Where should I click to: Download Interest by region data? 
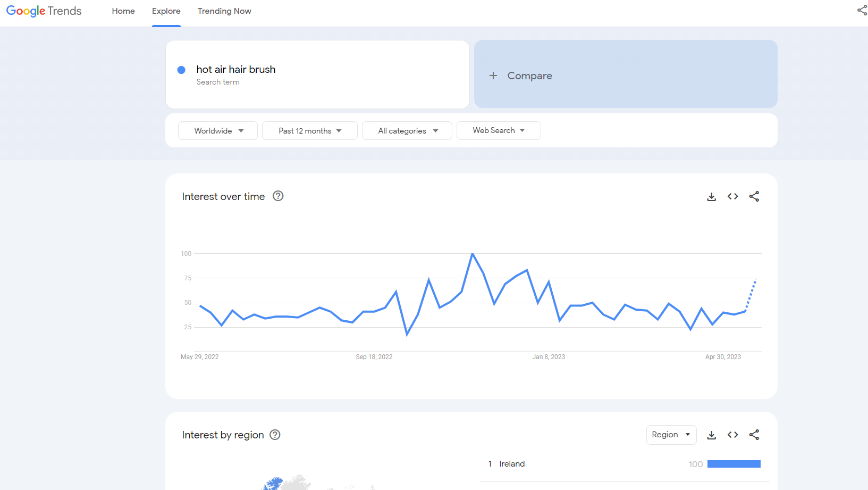click(x=712, y=435)
